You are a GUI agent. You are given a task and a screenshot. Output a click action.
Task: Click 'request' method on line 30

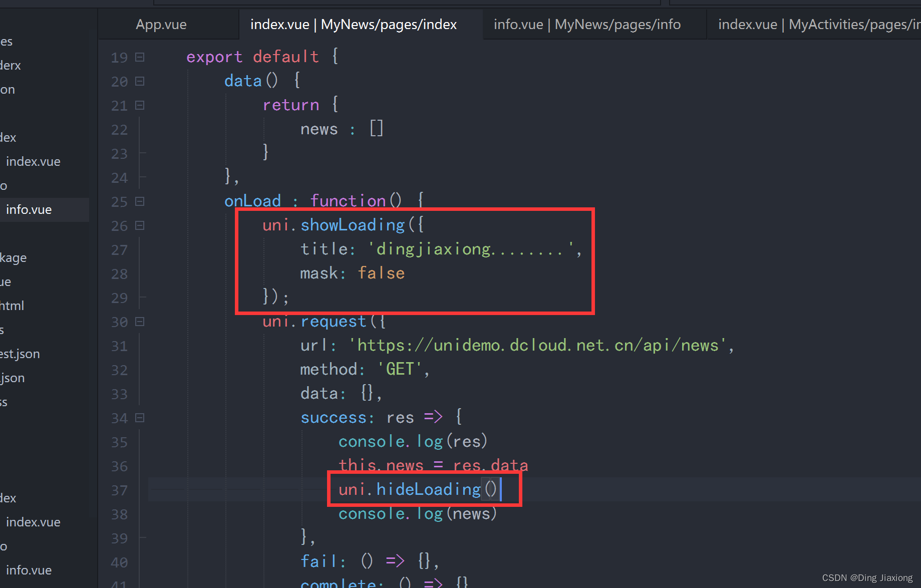(x=334, y=322)
